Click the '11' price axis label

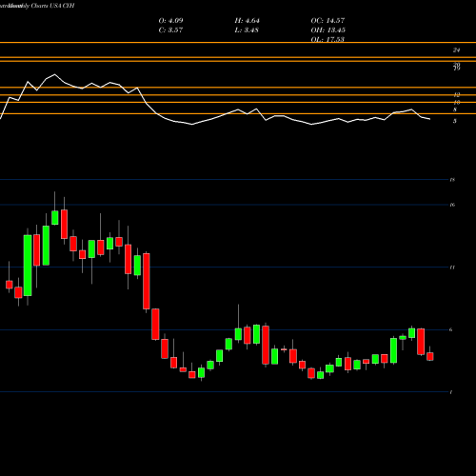point(452,268)
